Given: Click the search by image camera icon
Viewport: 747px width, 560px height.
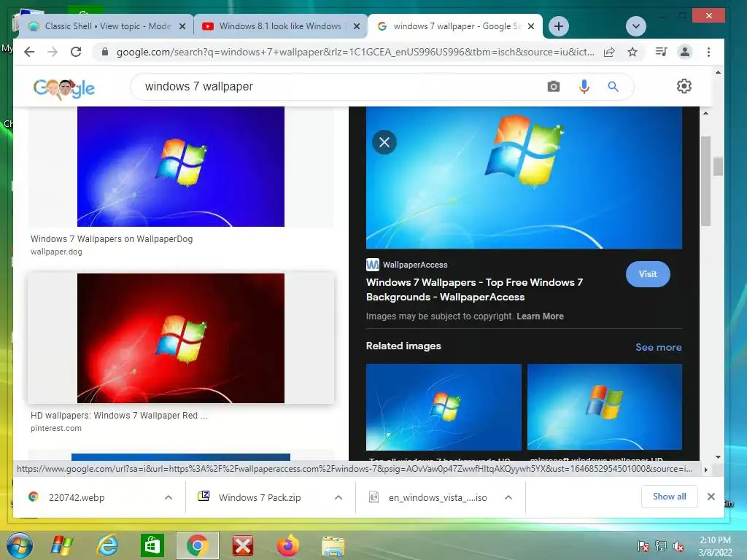Looking at the screenshot, I should click(553, 86).
